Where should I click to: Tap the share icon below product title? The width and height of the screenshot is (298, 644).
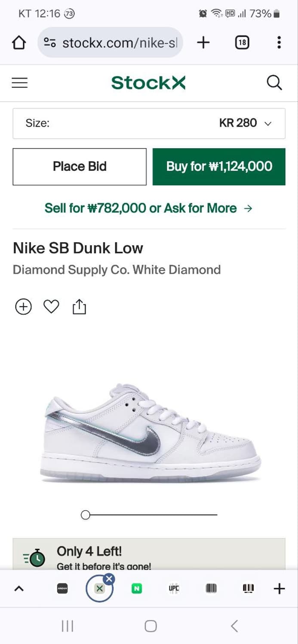point(79,307)
